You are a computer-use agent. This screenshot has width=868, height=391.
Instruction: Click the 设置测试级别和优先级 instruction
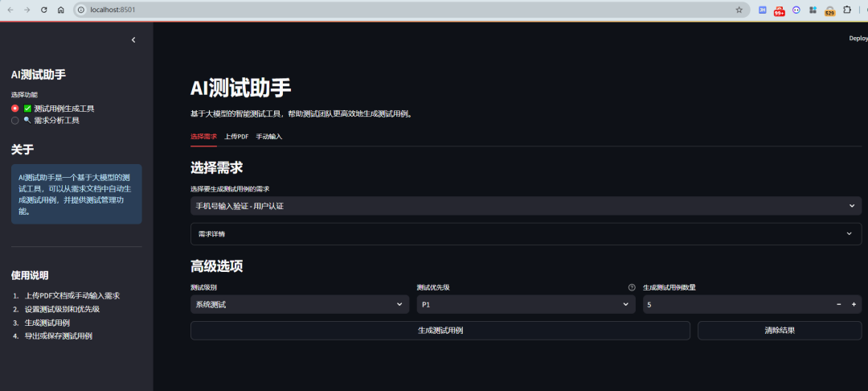(x=62, y=309)
